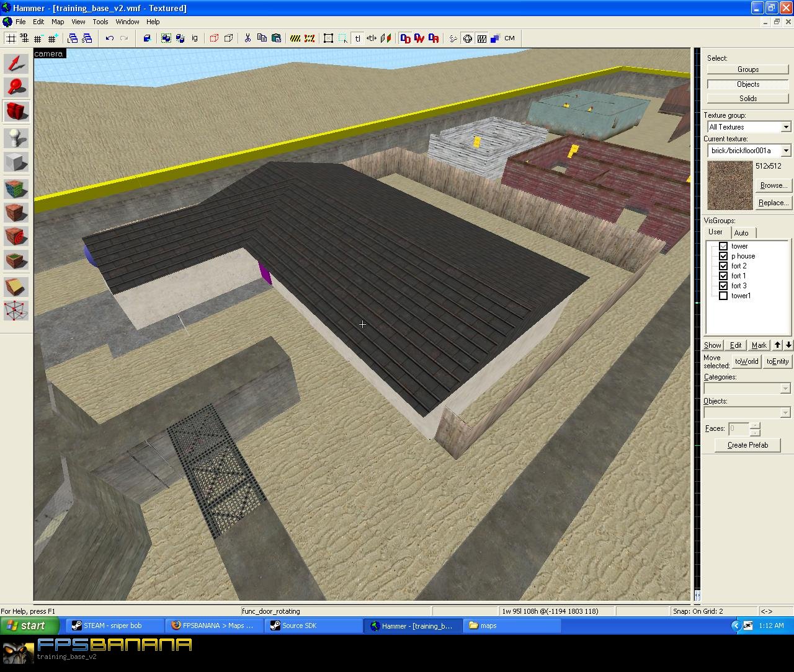The height and width of the screenshot is (672, 794).
Task: Open the Categories dropdown
Action: tap(785, 387)
